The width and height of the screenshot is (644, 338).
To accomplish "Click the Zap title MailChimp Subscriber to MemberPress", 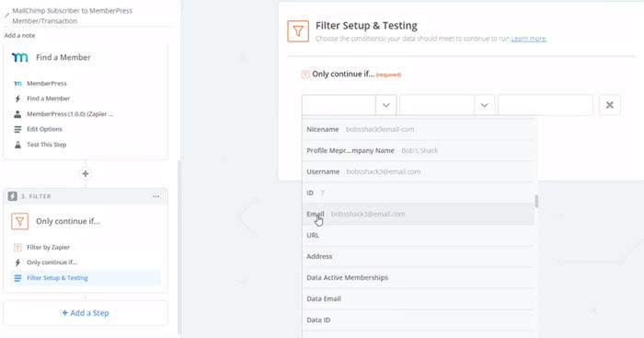I will click(73, 16).
